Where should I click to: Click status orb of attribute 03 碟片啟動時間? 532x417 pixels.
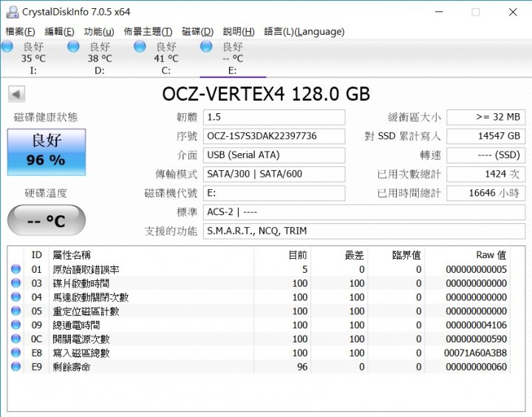click(x=16, y=283)
